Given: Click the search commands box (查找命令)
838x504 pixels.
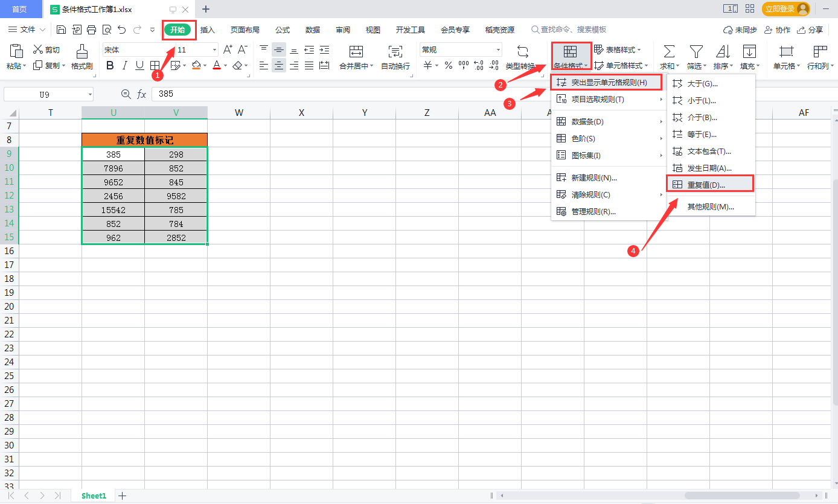Looking at the screenshot, I should tap(569, 30).
